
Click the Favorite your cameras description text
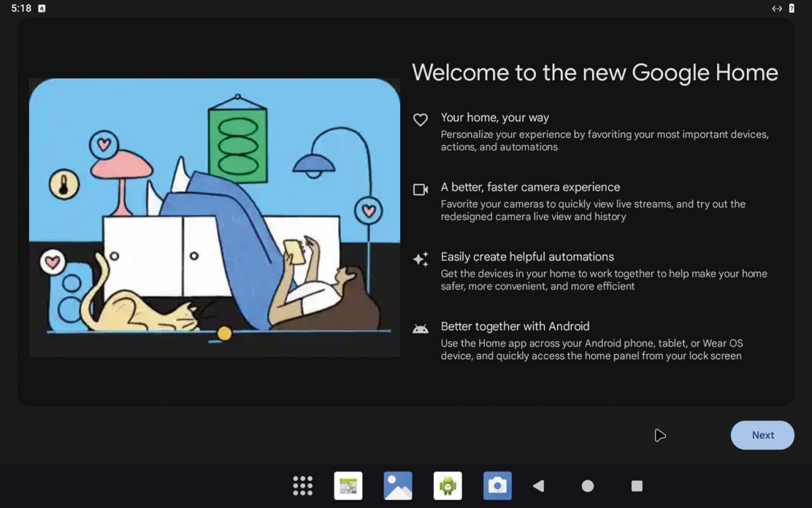[x=593, y=211]
